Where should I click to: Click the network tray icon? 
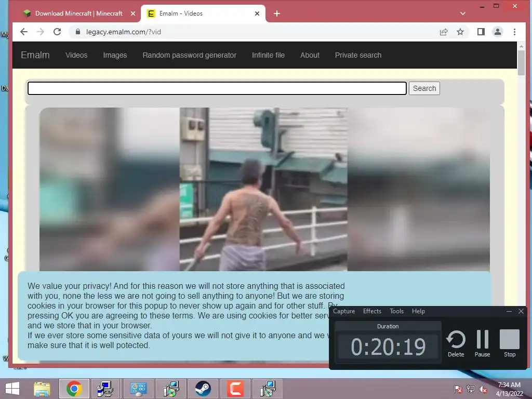click(x=470, y=389)
